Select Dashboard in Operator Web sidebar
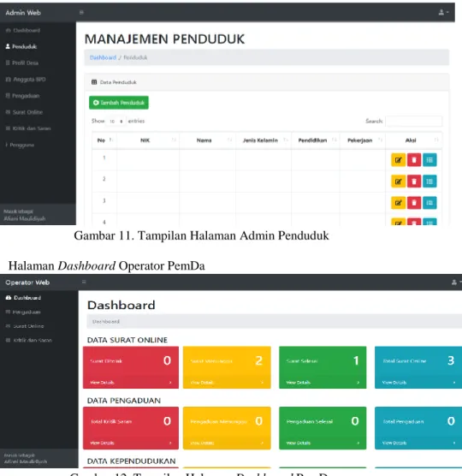The image size is (462, 476). 23,298
